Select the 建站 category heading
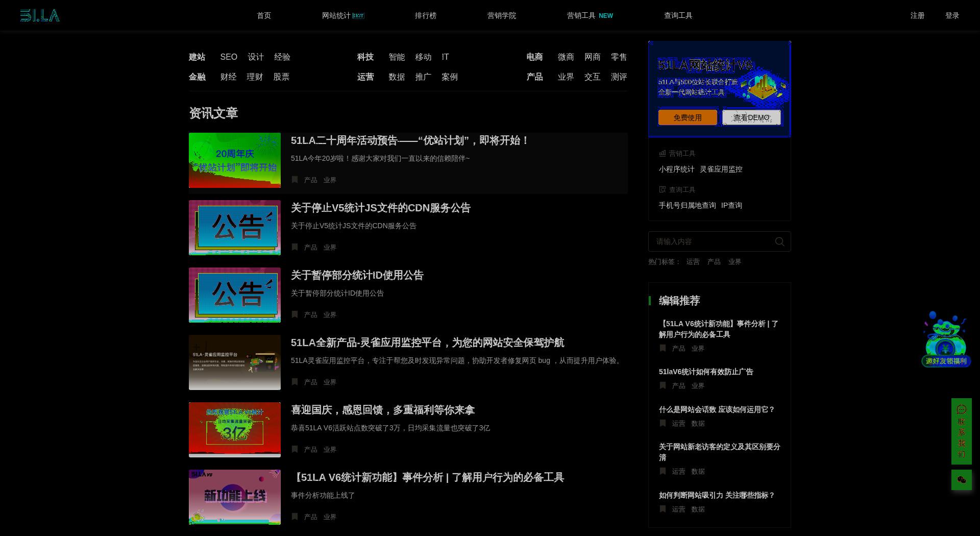The width and height of the screenshot is (980, 536). tap(197, 57)
